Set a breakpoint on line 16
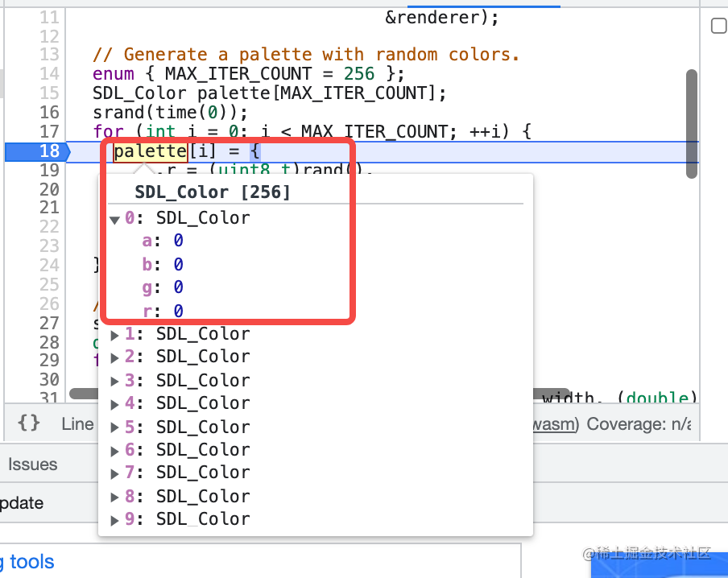728x578 pixels. (49, 113)
